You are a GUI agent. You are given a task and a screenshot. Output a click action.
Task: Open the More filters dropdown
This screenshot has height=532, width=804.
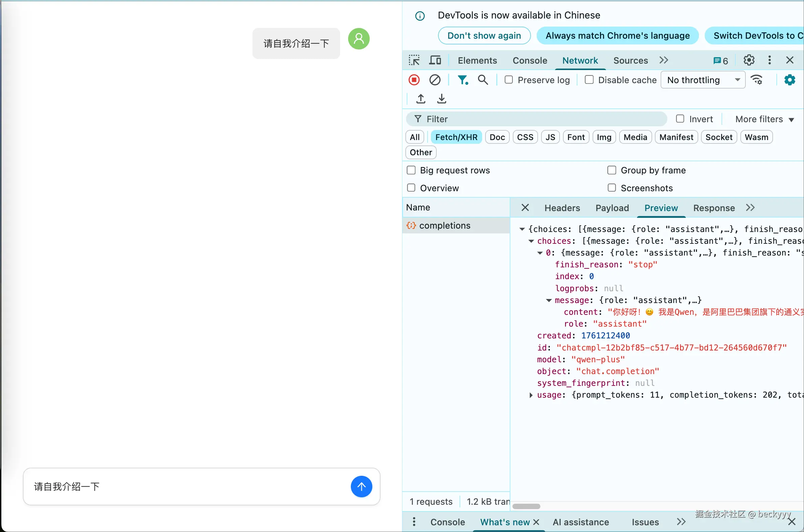click(764, 119)
